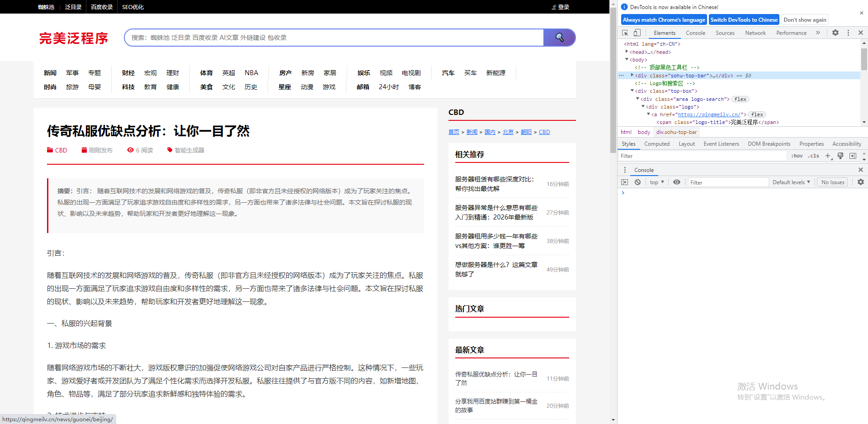Click the new style rule plus icon
This screenshot has height=424, width=868.
pos(828,156)
